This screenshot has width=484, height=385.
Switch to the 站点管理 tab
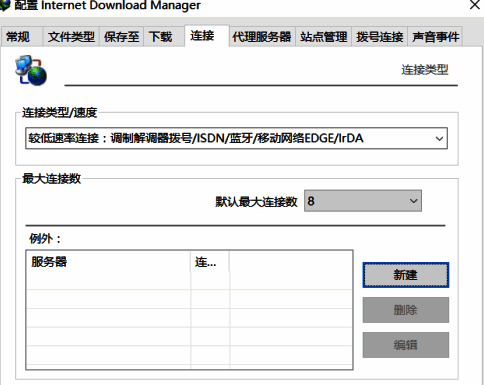pos(323,36)
